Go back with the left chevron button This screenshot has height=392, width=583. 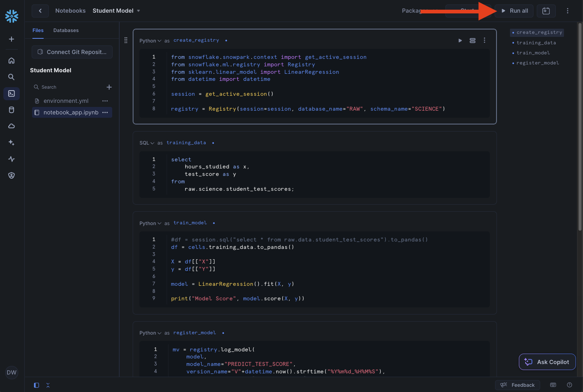pos(40,11)
